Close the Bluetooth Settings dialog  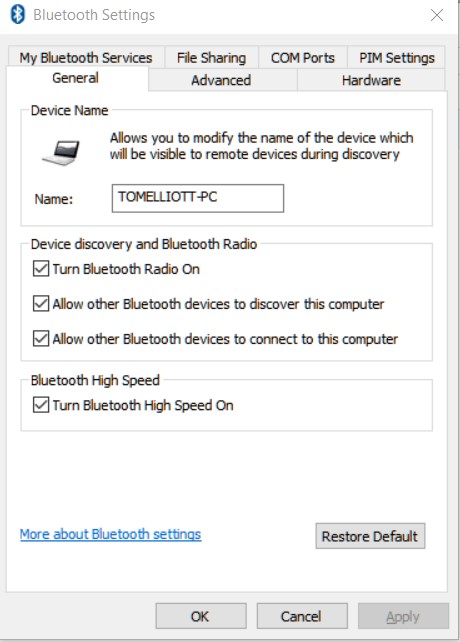[437, 15]
